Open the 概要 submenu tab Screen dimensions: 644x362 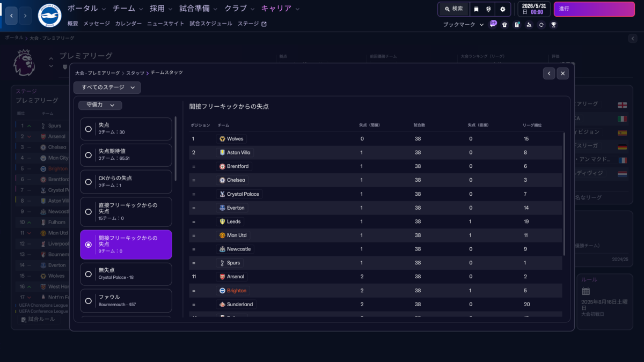pyautogui.click(x=72, y=24)
